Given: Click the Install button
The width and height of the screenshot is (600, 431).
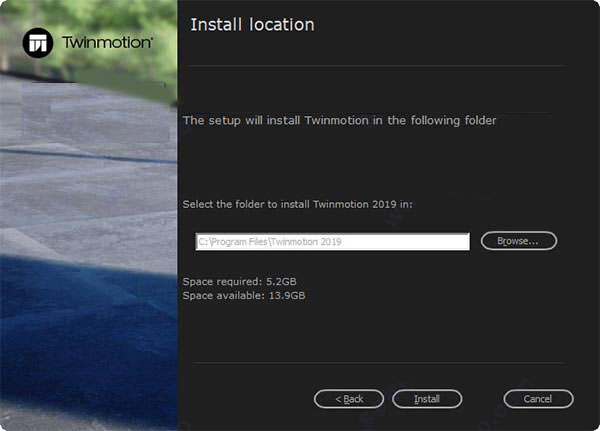Looking at the screenshot, I should tap(427, 399).
